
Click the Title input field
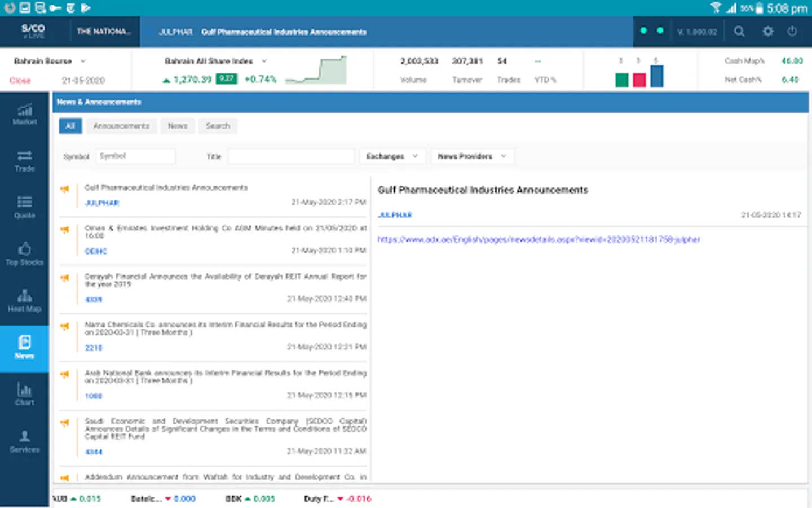291,156
